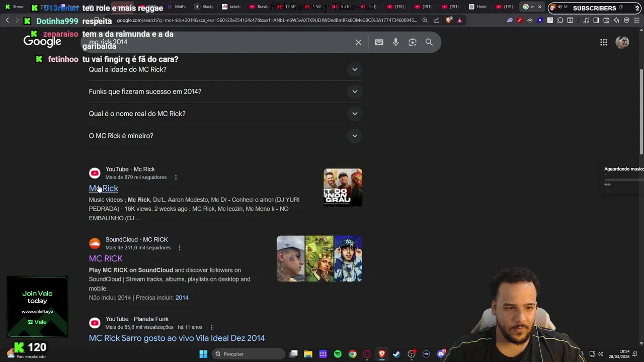Open the Google apps grid

(604, 42)
